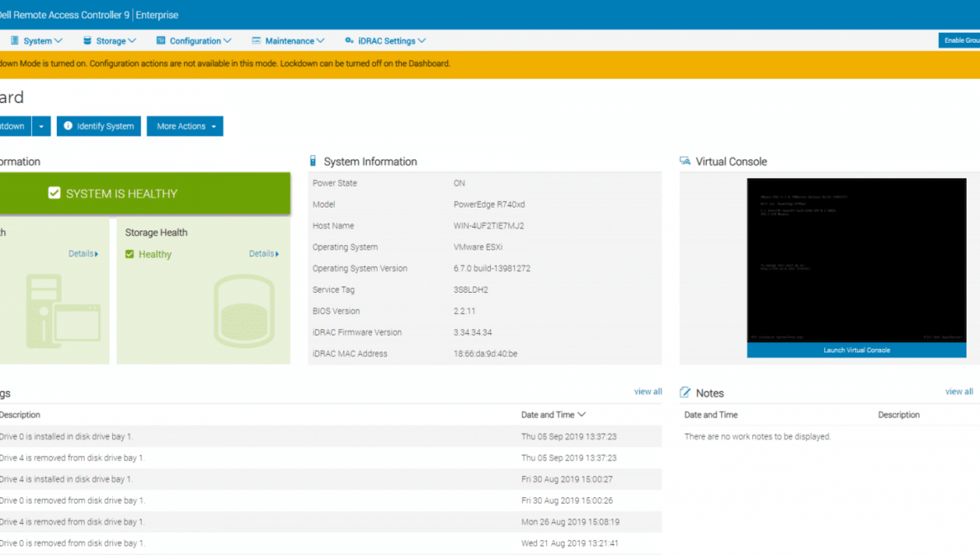
Task: Click the Enable Group button
Action: 959,40
